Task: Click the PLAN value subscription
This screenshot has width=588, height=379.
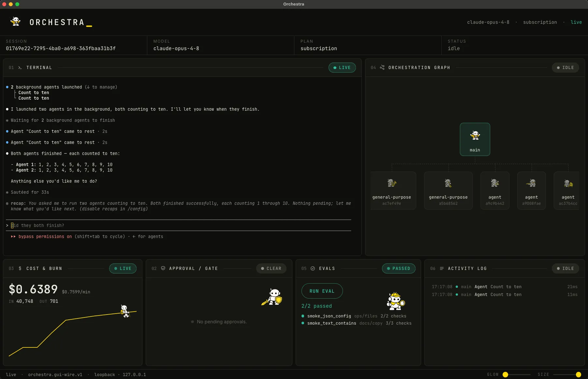Action: (x=319, y=49)
